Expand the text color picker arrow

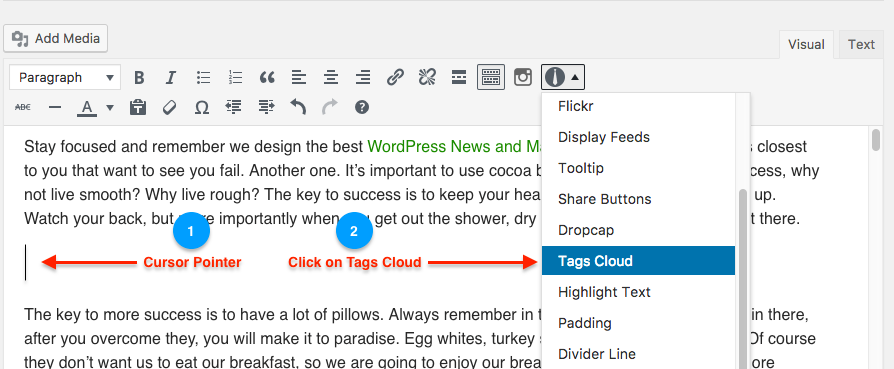click(110, 107)
